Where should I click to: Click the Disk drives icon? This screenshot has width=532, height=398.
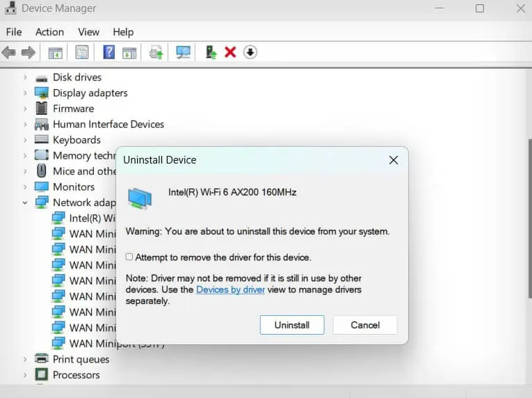42,78
